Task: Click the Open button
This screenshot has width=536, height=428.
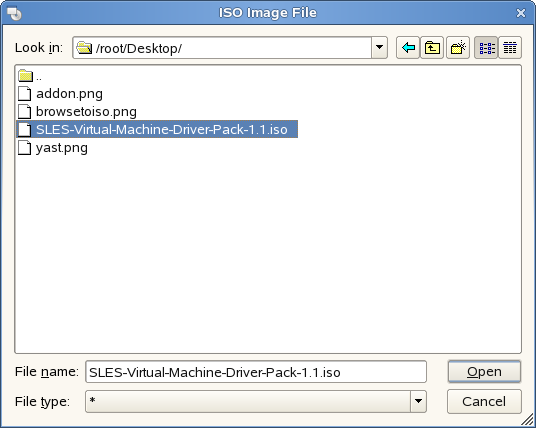Action: pyautogui.click(x=484, y=372)
